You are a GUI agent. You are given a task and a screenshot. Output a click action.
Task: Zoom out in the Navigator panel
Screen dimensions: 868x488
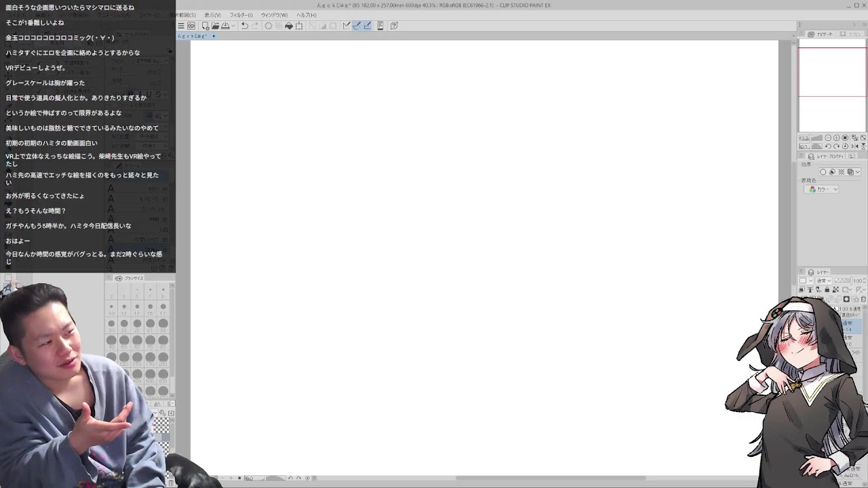click(828, 138)
